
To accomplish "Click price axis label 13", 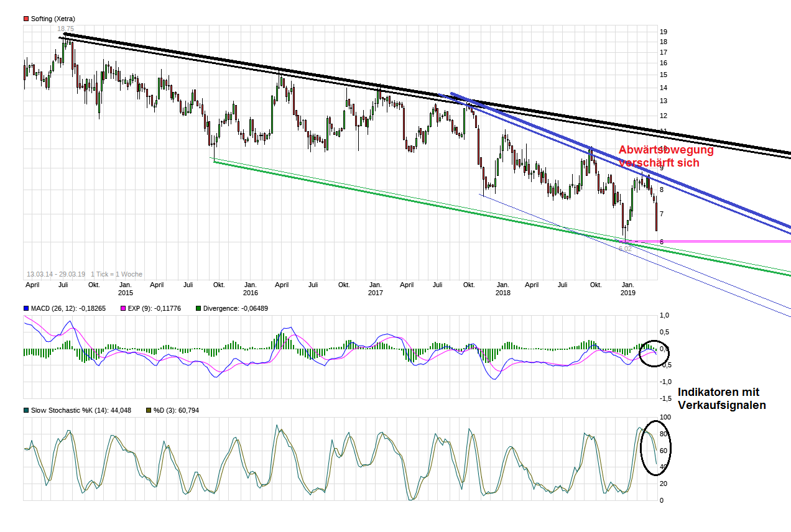I will point(664,101).
